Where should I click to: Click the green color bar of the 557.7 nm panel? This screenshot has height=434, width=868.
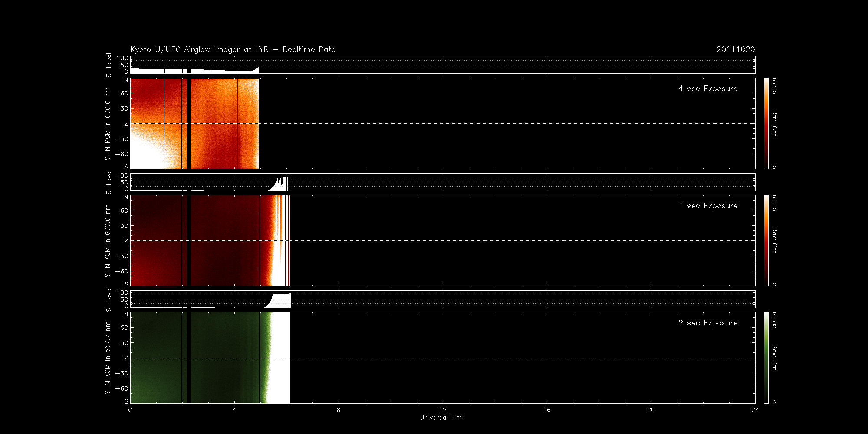tap(766, 358)
